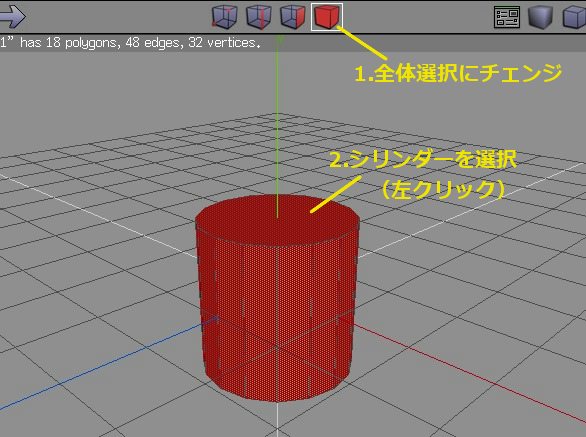The width and height of the screenshot is (586, 437).
Task: Toggle the dark gray shaded cube shading icon
Action: [540, 17]
